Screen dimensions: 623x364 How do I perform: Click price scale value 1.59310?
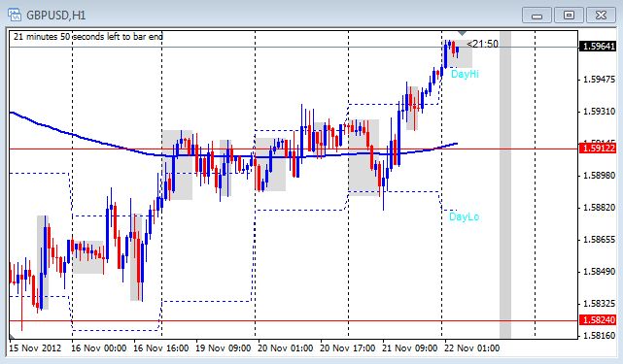click(x=599, y=112)
